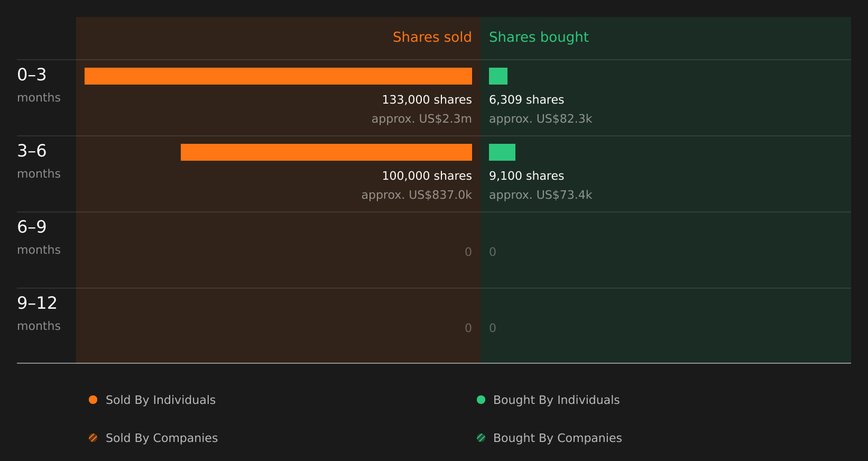868x461 pixels.
Task: Click the 6–9 months shares bought zero
Action: click(493, 252)
